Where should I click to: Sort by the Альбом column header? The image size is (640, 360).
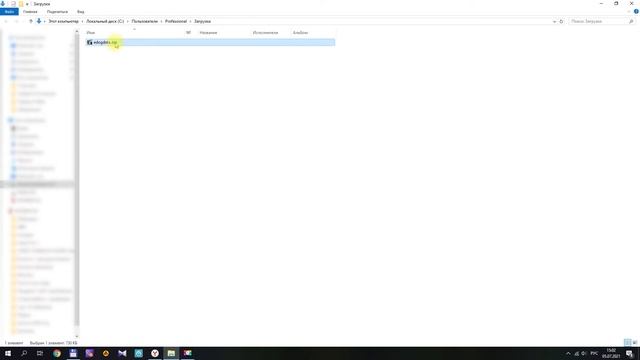pyautogui.click(x=300, y=33)
